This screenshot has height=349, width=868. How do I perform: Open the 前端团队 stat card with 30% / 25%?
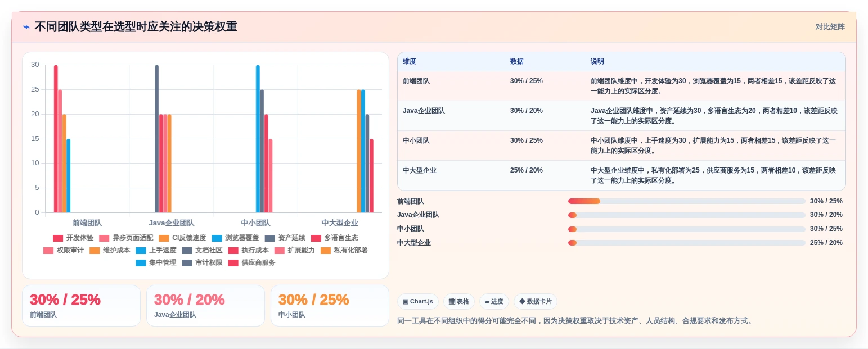click(x=81, y=306)
